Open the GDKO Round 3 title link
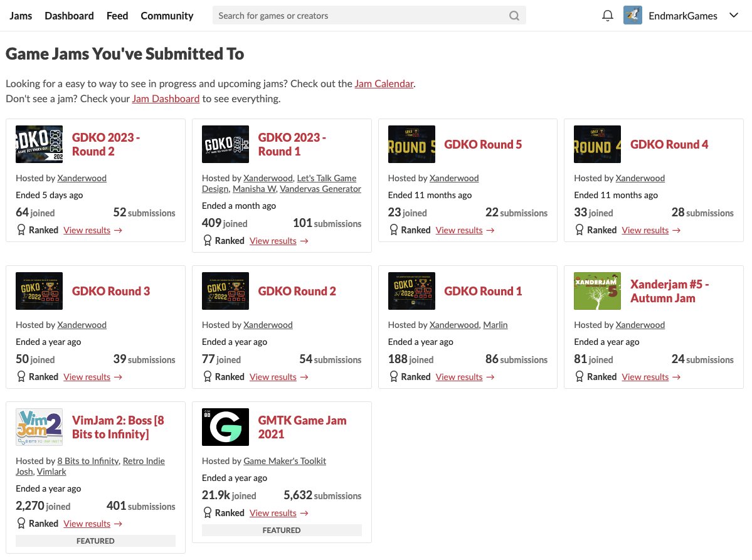 pyautogui.click(x=111, y=291)
